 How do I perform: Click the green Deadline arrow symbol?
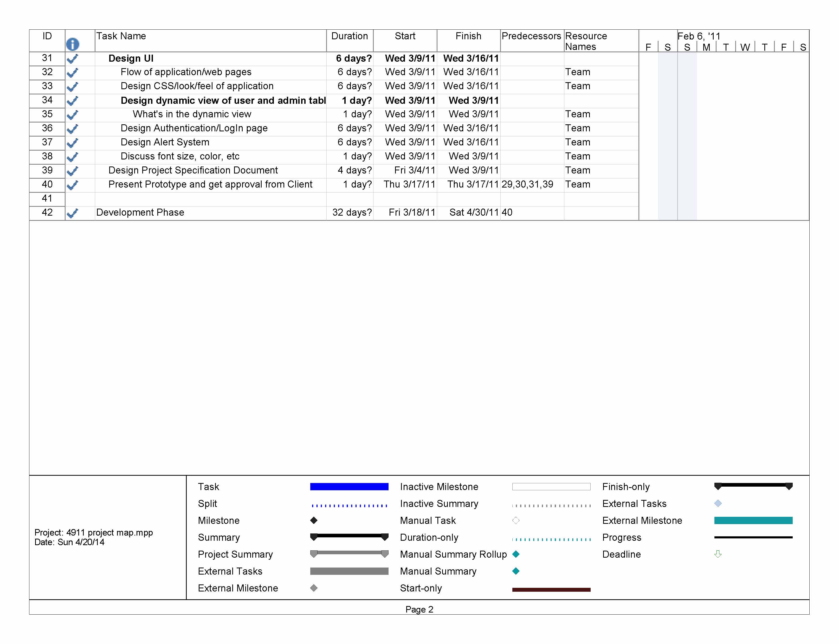[718, 554]
